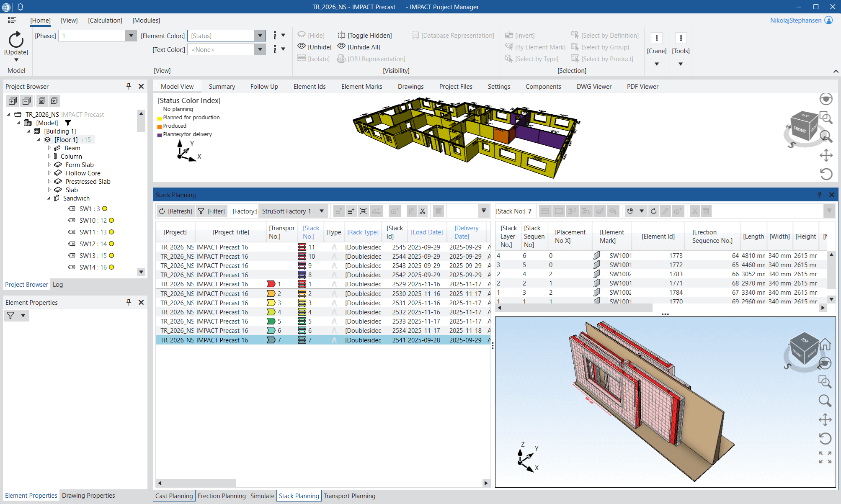Switch to Drawing Properties tab

coord(88,495)
